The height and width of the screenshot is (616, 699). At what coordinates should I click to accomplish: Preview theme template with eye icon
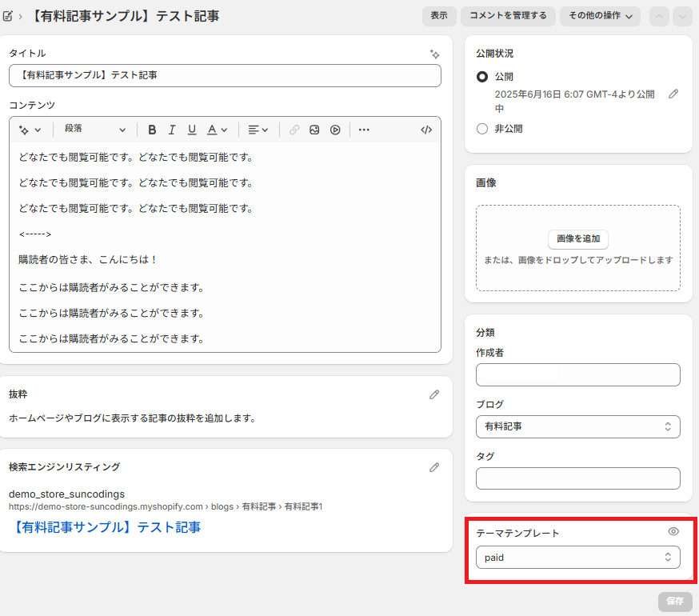coord(673,531)
